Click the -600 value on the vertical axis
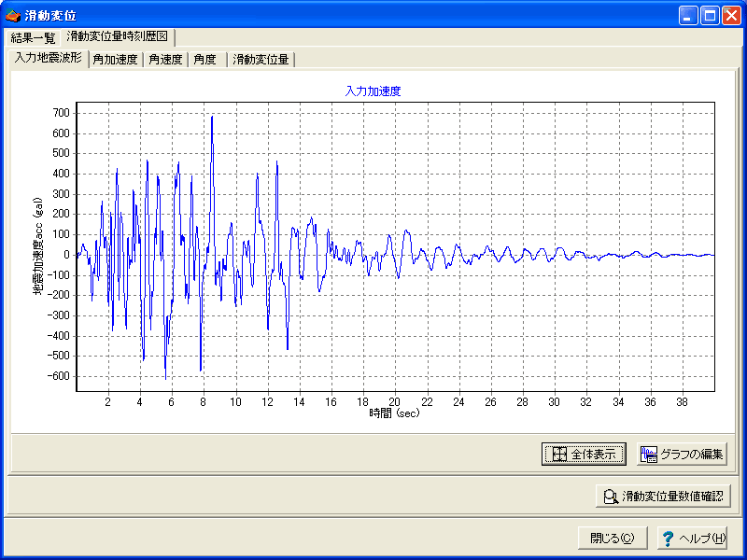This screenshot has width=747, height=560. [x=59, y=376]
